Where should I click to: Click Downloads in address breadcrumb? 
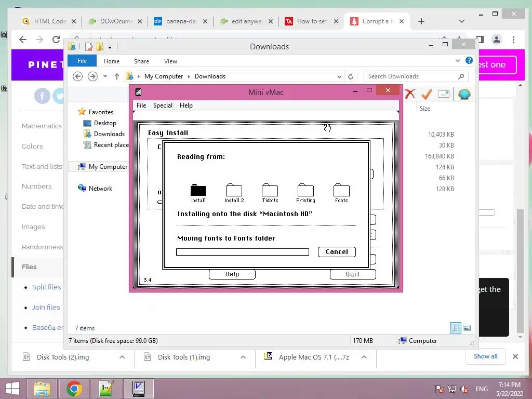pos(210,76)
